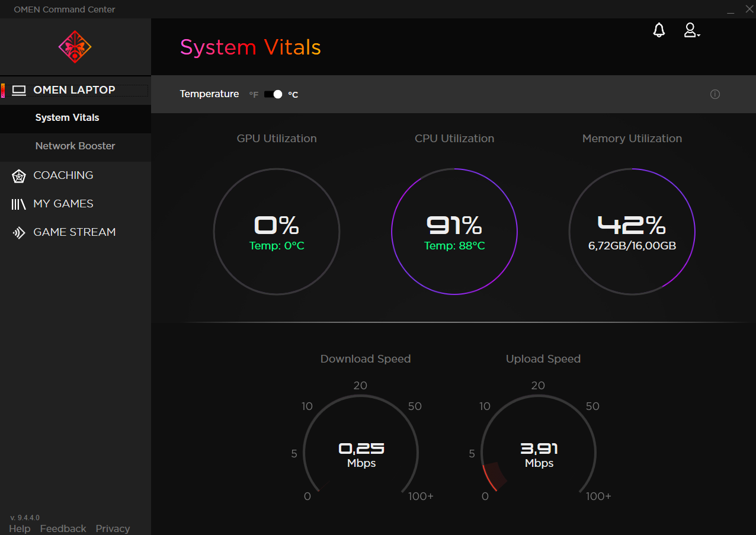Select the OMEN LAPTOP section
The height and width of the screenshot is (535, 756).
pos(75,90)
